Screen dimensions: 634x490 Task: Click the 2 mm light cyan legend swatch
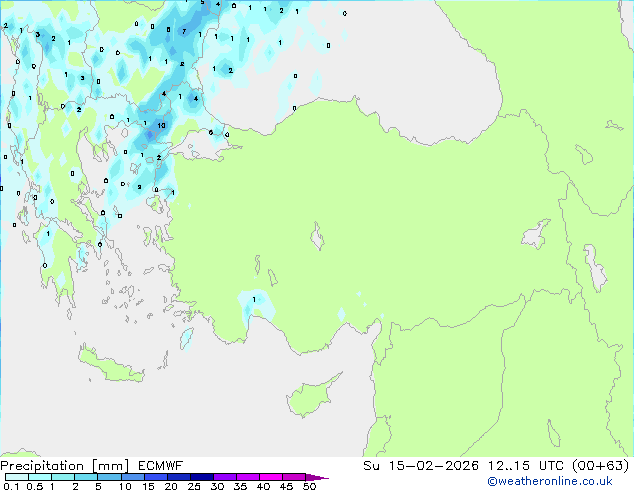click(86, 478)
